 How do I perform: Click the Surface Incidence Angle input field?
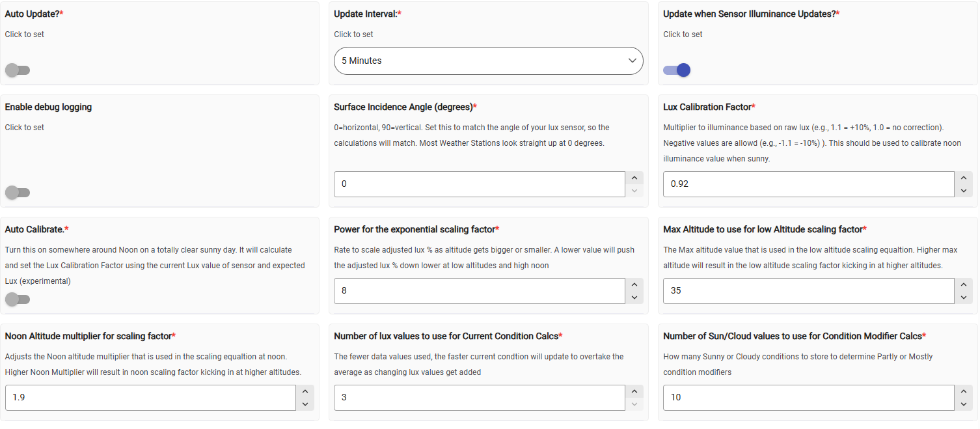coord(479,184)
